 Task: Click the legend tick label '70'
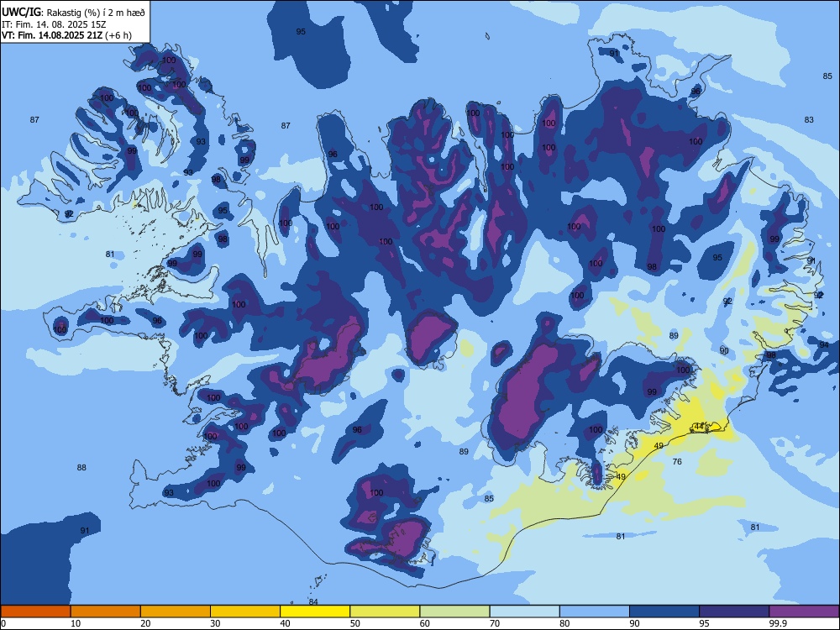(x=495, y=623)
